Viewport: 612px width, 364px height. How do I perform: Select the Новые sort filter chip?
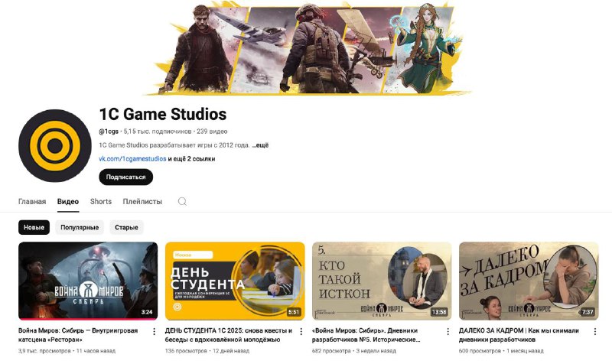(34, 227)
